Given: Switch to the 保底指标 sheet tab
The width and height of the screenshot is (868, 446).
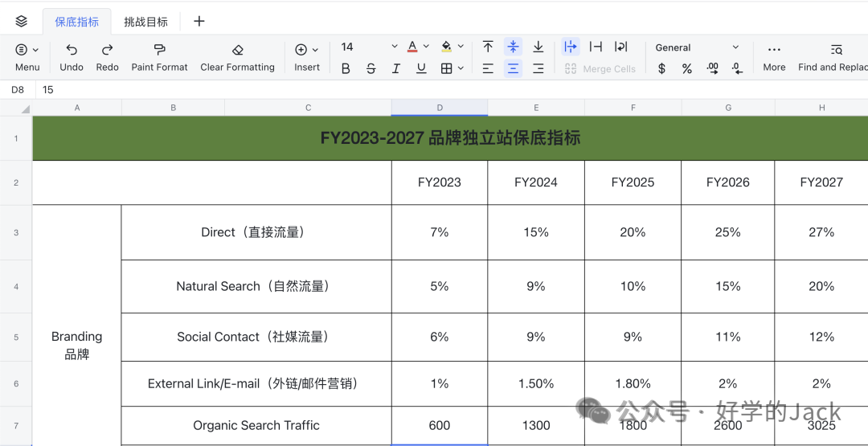Looking at the screenshot, I should pyautogui.click(x=76, y=23).
